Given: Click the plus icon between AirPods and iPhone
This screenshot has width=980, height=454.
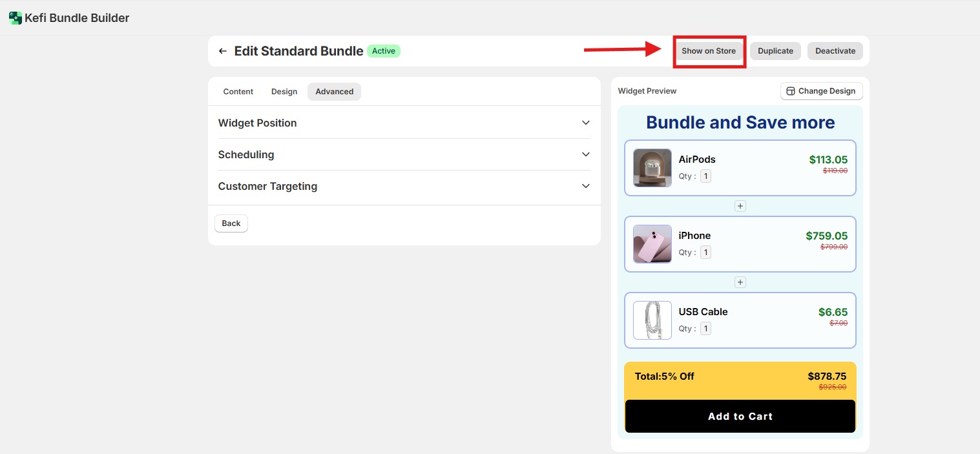Looking at the screenshot, I should (x=740, y=206).
